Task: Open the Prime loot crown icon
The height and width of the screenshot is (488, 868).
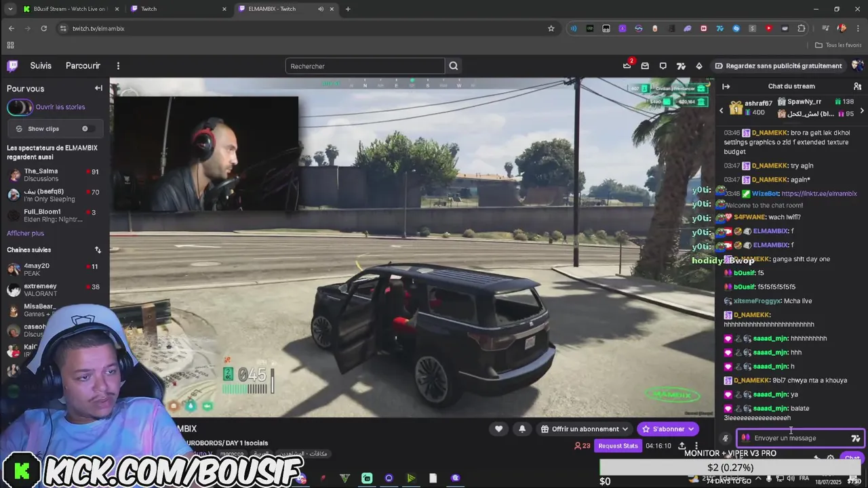Action: coord(627,66)
